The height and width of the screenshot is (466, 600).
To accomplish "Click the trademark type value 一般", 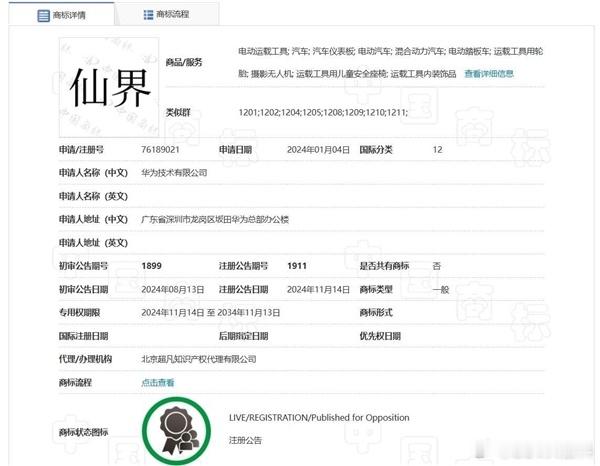I will pos(440,290).
